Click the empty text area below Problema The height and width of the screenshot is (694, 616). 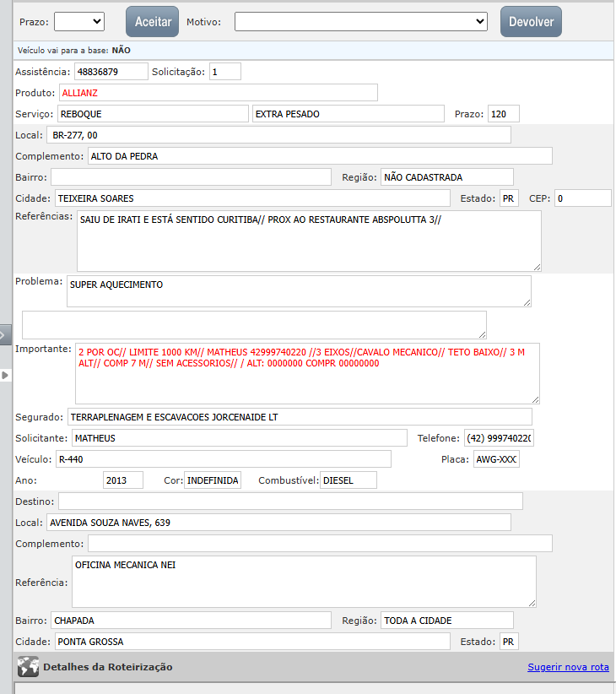254,325
